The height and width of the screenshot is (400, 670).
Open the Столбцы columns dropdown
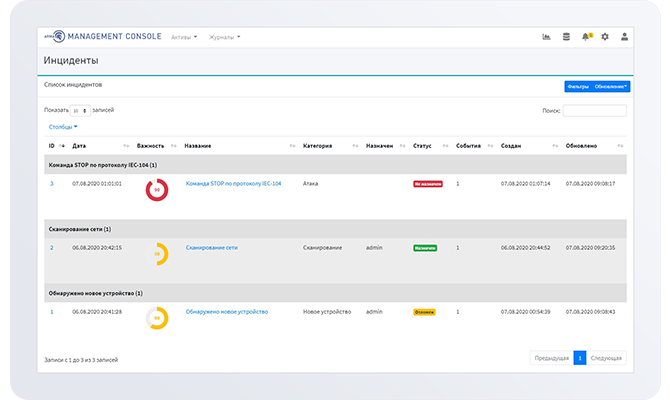(x=63, y=127)
